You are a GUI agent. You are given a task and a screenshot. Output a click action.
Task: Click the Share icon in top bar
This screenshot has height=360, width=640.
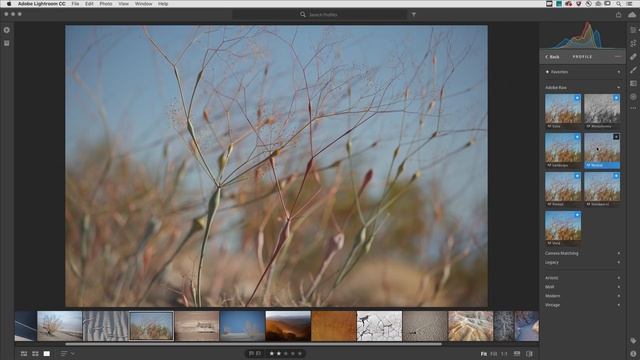pyautogui.click(x=618, y=15)
